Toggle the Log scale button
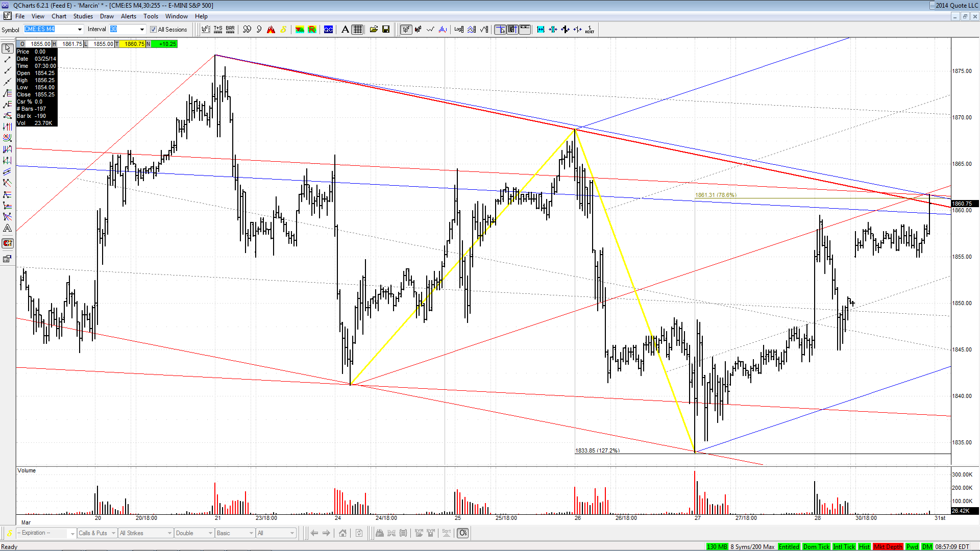The image size is (980, 551). tap(459, 30)
